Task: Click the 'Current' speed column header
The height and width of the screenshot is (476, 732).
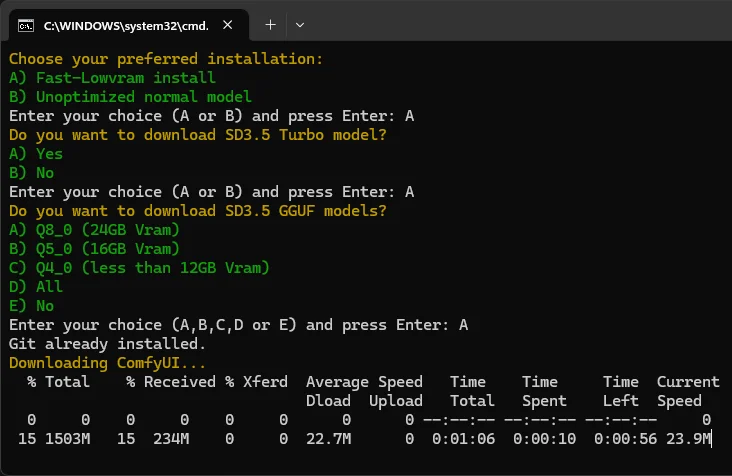Action: point(688,382)
